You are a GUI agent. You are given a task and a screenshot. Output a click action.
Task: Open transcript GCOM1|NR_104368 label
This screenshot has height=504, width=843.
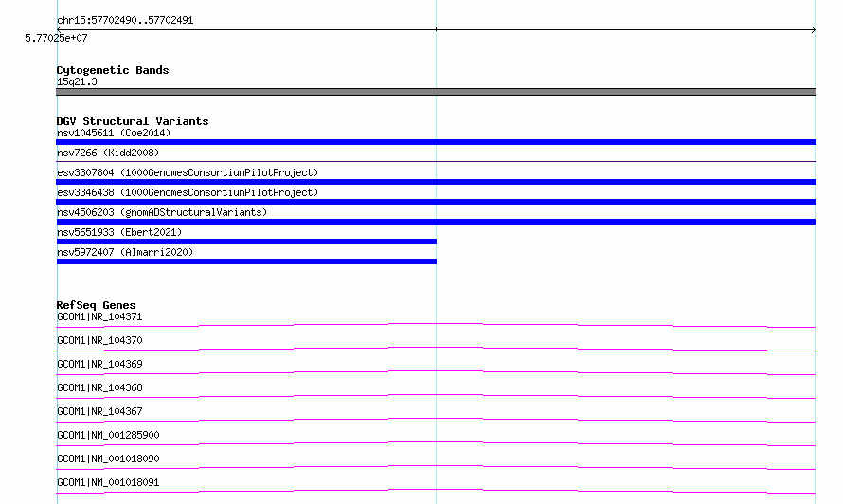tap(99, 387)
